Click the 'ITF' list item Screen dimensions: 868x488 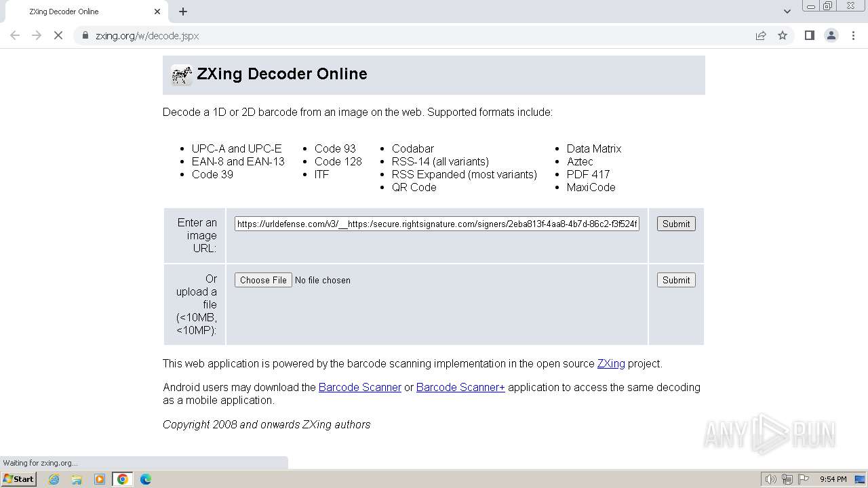[321, 174]
